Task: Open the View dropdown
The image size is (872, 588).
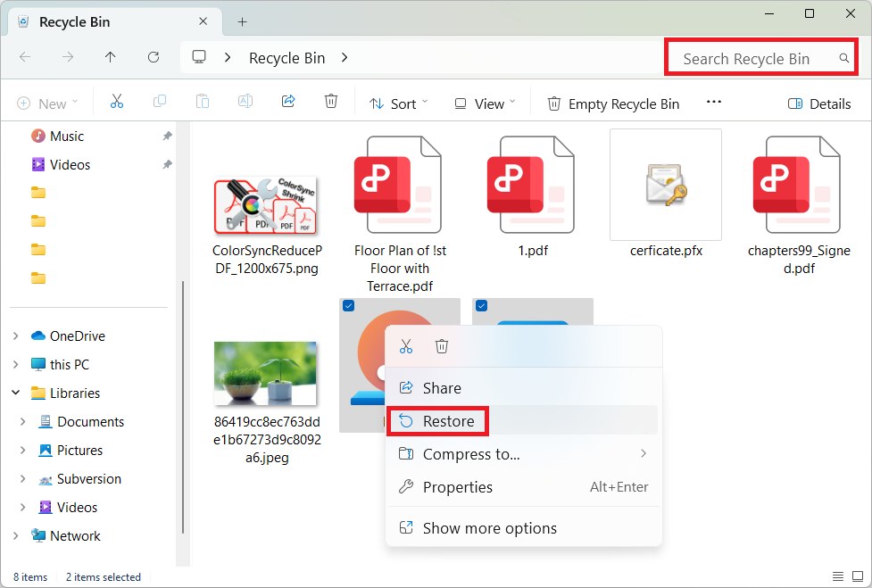Action: [484, 104]
